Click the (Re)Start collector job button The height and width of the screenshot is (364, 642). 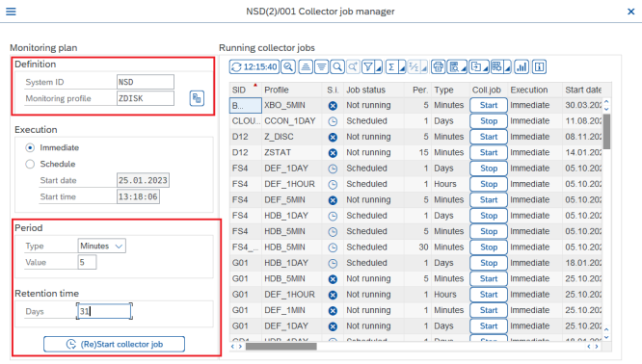click(x=115, y=344)
